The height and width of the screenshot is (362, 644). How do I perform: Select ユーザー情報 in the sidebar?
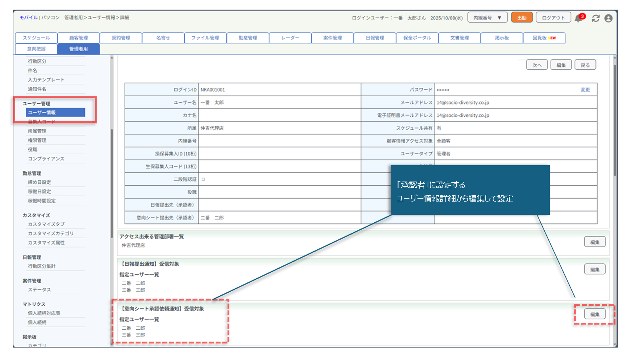pyautogui.click(x=56, y=113)
